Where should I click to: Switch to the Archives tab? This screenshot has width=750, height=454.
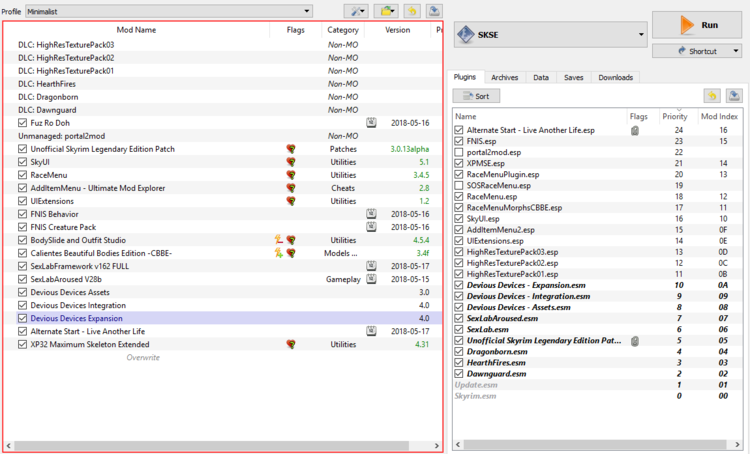click(505, 77)
